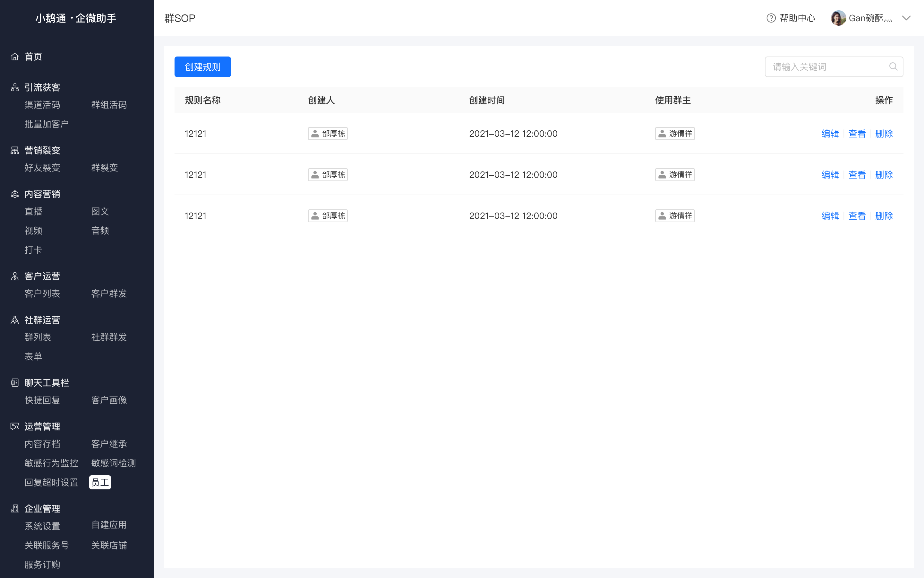Image resolution: width=924 pixels, height=578 pixels.
Task: Click the 运营管理 section icon
Action: [x=15, y=426]
